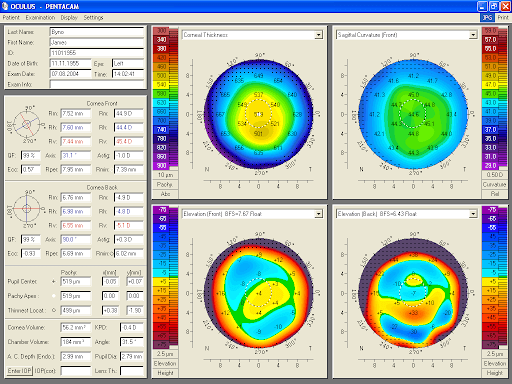This screenshot has height=384, width=512.
Task: Click the Pupil Center cross marker icon
Action: (x=53, y=282)
